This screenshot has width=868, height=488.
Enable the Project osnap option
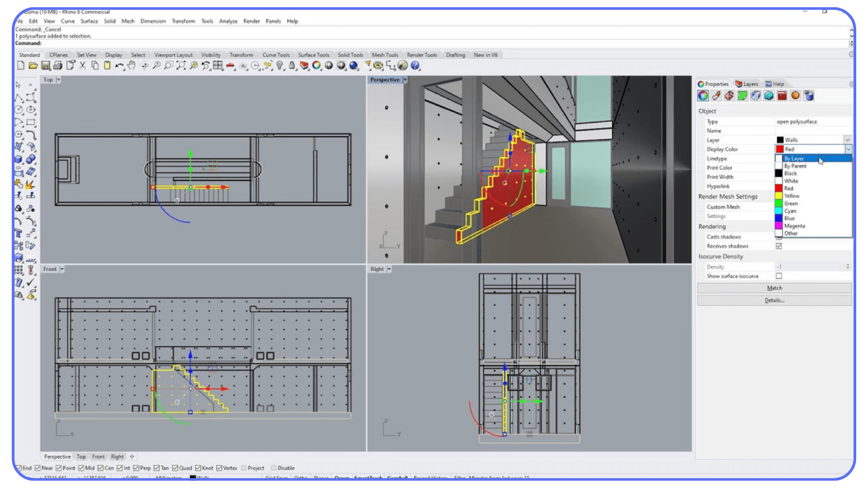tap(244, 468)
